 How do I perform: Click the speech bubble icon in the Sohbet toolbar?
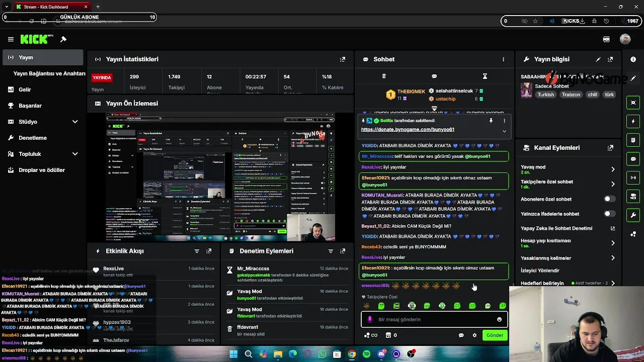point(434,76)
